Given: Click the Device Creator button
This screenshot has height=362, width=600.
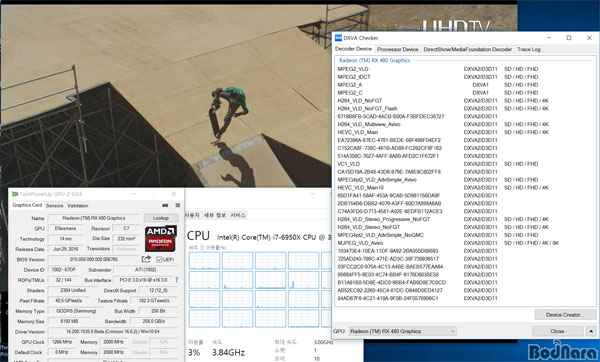Looking at the screenshot, I should tap(565, 315).
